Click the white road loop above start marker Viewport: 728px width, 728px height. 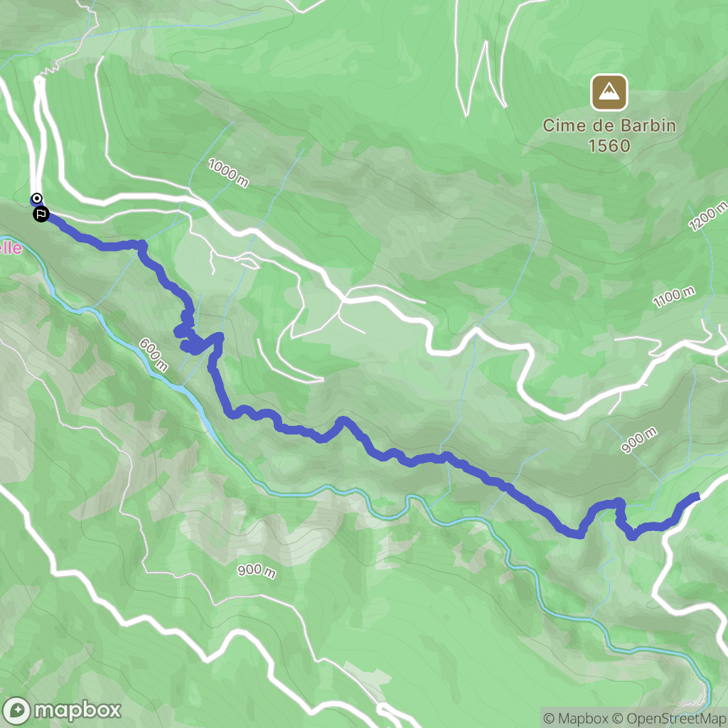[41, 134]
